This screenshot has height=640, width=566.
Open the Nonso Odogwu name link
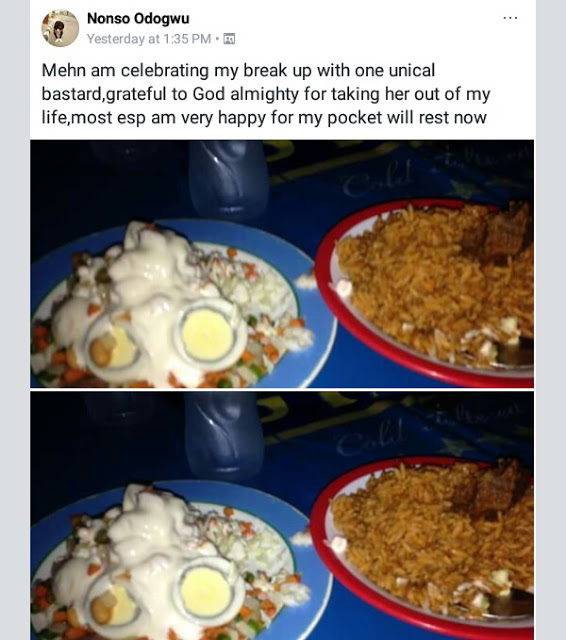pos(138,18)
